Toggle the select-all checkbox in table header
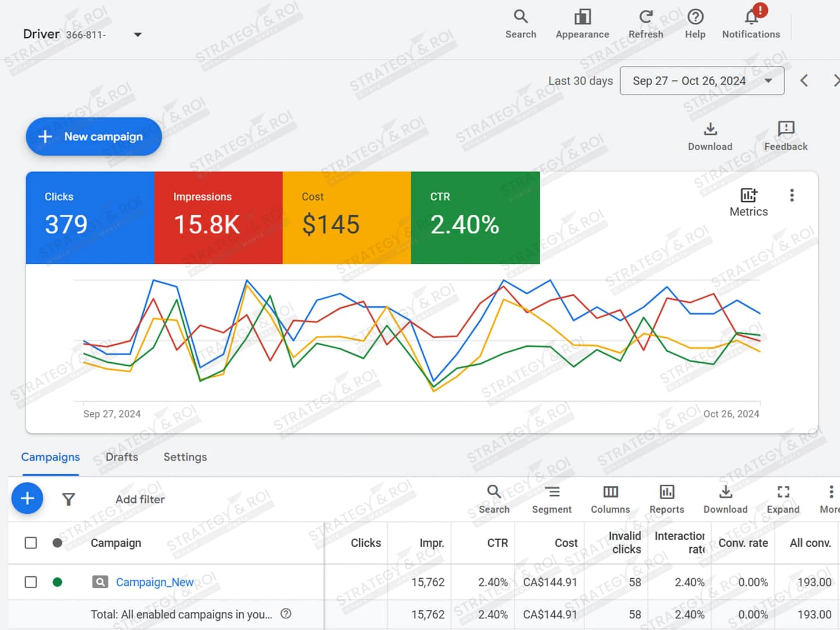Viewport: 840px width, 630px height. click(31, 543)
